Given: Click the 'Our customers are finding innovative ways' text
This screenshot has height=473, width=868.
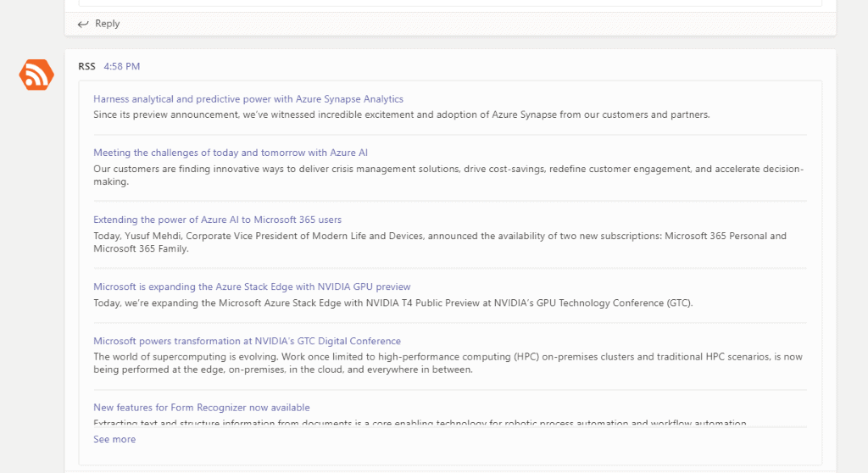Looking at the screenshot, I should [448, 175].
